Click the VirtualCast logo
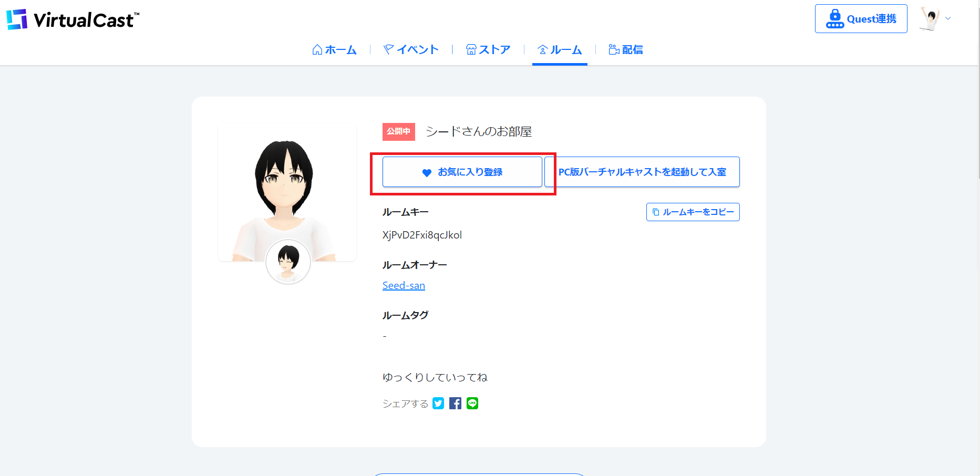Screen dimensions: 980x476 [x=73, y=19]
